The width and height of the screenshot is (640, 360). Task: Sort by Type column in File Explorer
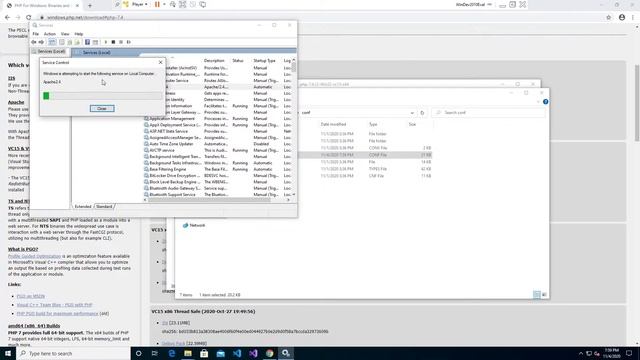[373, 124]
